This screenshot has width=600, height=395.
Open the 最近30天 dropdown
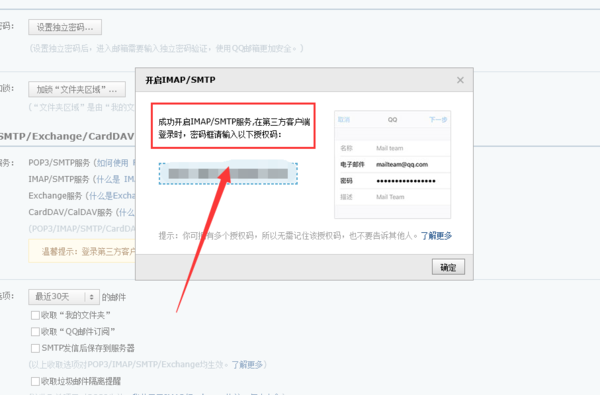[x=64, y=297]
